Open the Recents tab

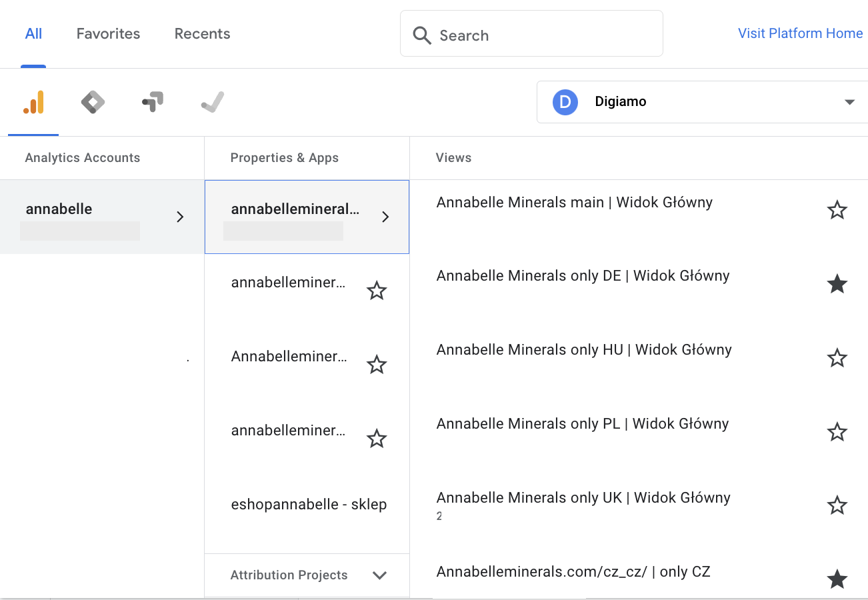202,34
